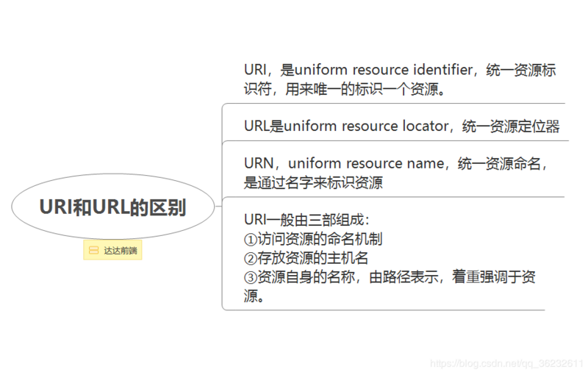Viewport: 588px width, 375px height.
Task: Click the circled number ② item marker
Action: tap(250, 259)
